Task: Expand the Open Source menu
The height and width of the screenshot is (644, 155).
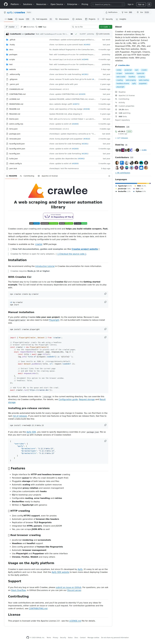Action: coord(58,4)
